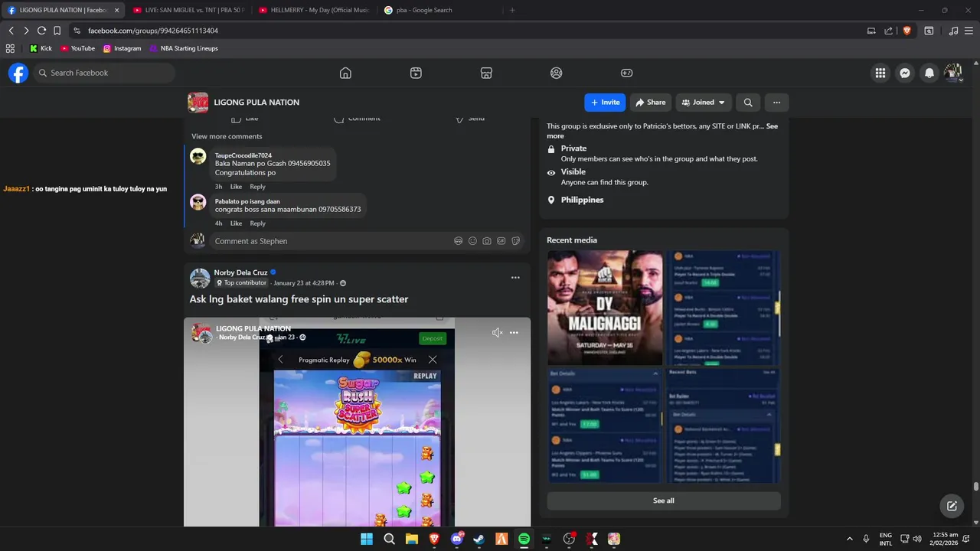Viewport: 980px width, 551px height.
Task: Click the address bar URL
Action: pyautogui.click(x=153, y=31)
